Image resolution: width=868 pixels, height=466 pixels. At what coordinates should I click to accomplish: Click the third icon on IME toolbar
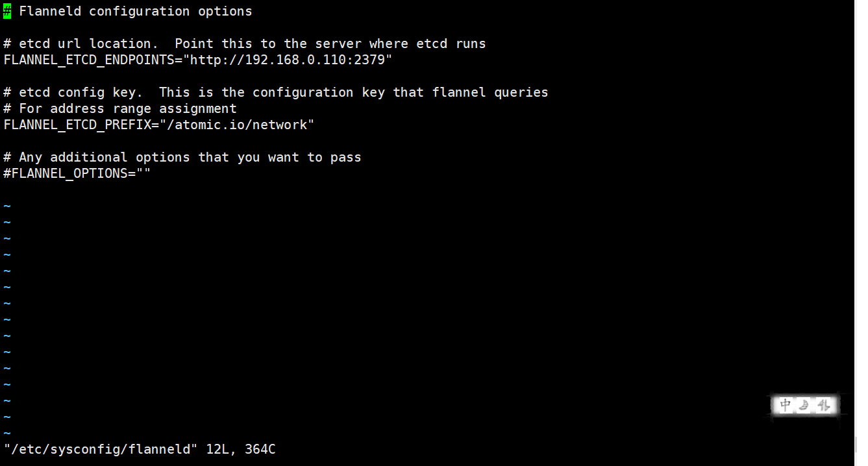(x=823, y=406)
